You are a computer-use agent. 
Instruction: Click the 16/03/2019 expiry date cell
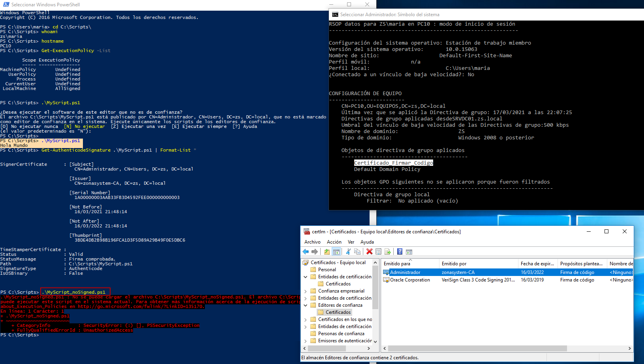tap(532, 280)
